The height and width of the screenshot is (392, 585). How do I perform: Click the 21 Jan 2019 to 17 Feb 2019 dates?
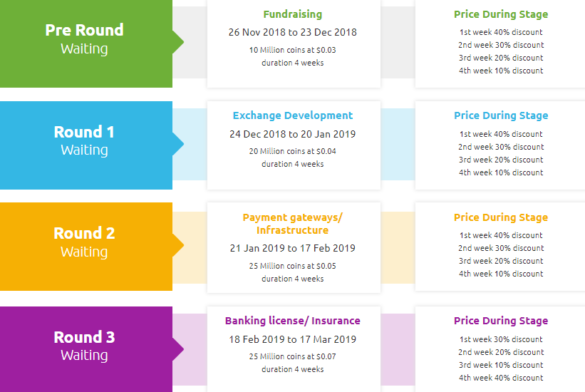pos(292,248)
